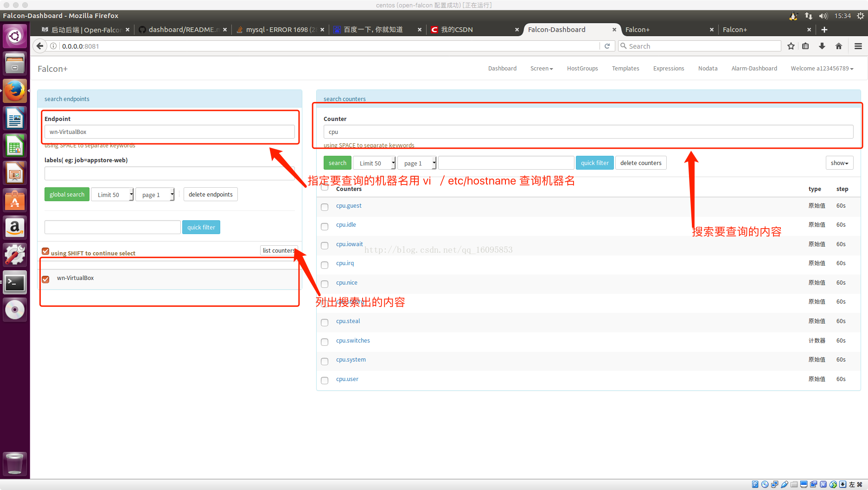Open the Ubuntu dash launcher icon
Screen dimensions: 868x490
coord(15,36)
